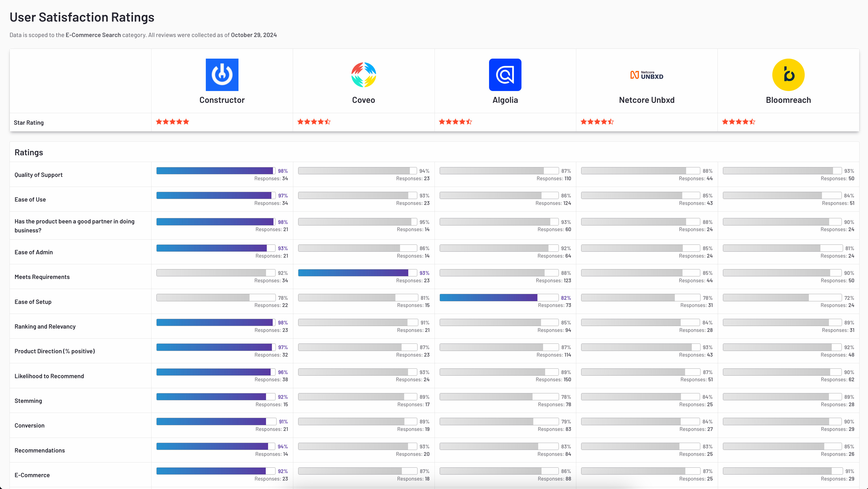The height and width of the screenshot is (489, 868).
Task: Open the Coveo product name link
Action: click(x=364, y=100)
